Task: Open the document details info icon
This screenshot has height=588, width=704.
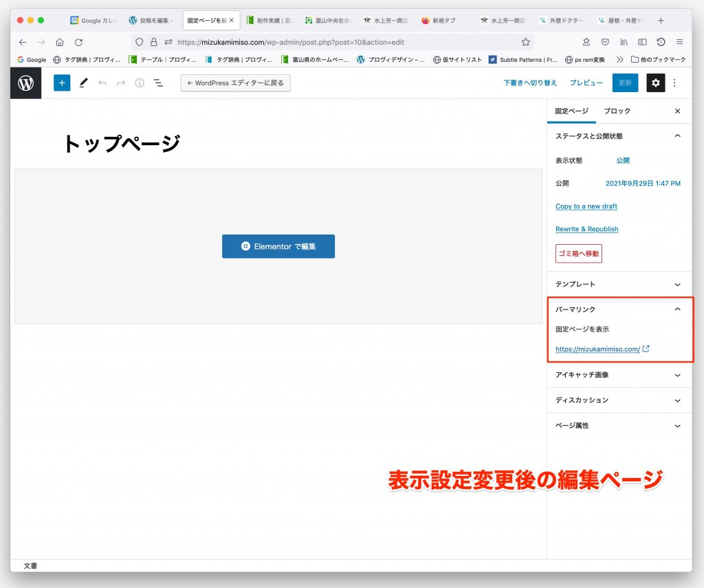Action: click(140, 83)
